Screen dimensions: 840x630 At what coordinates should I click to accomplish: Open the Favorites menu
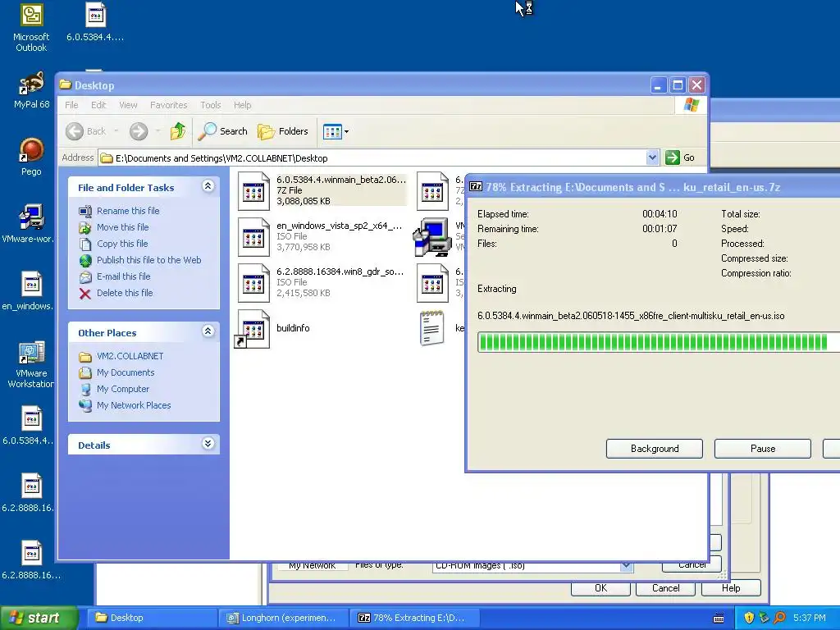coord(169,105)
